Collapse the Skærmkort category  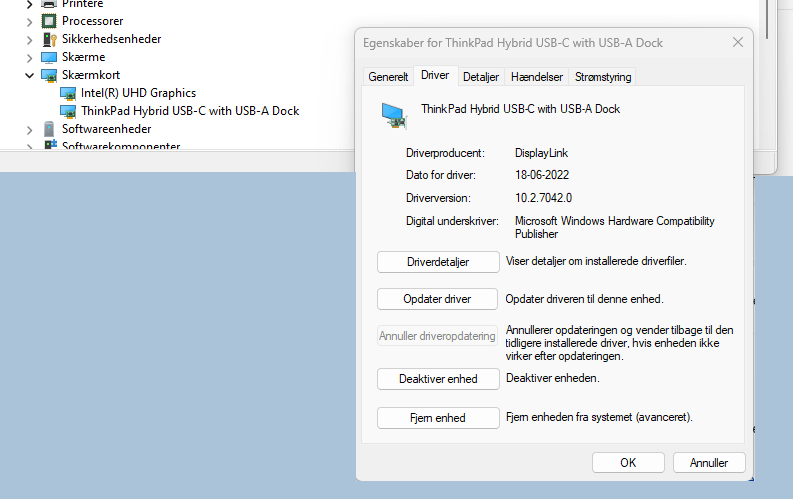pos(29,75)
